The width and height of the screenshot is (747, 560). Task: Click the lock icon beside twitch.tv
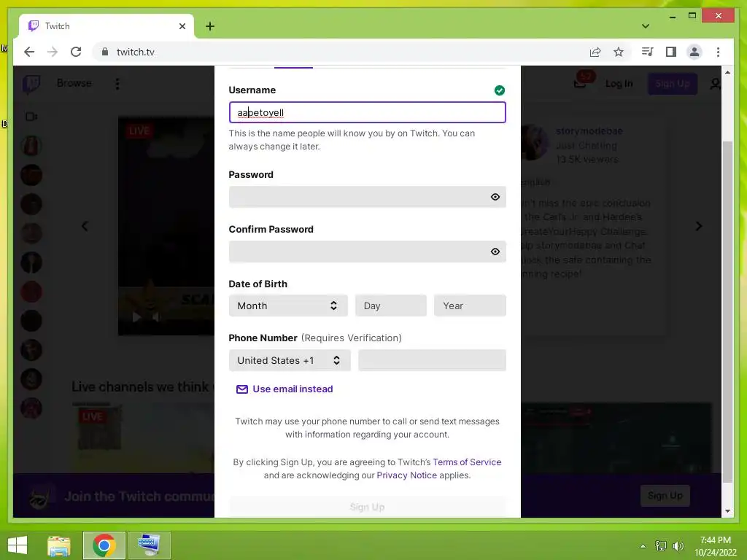click(x=105, y=52)
